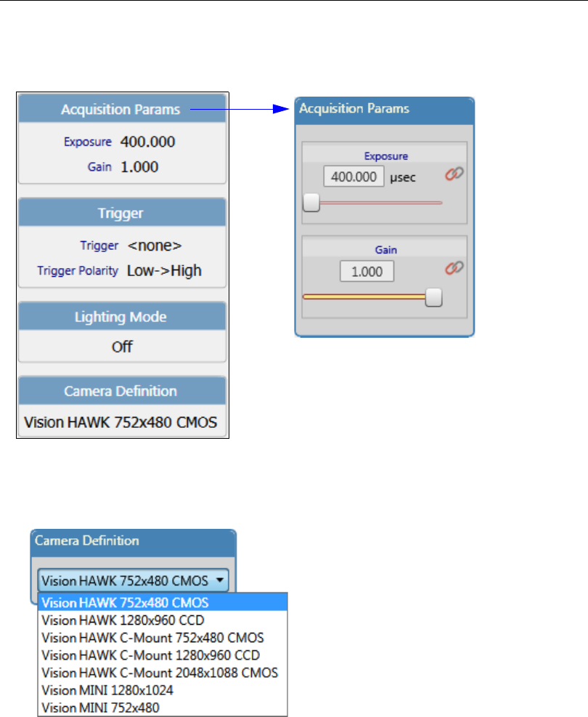Choose Vision HAWK C-Mount 752x480 CMOS

pos(163,637)
